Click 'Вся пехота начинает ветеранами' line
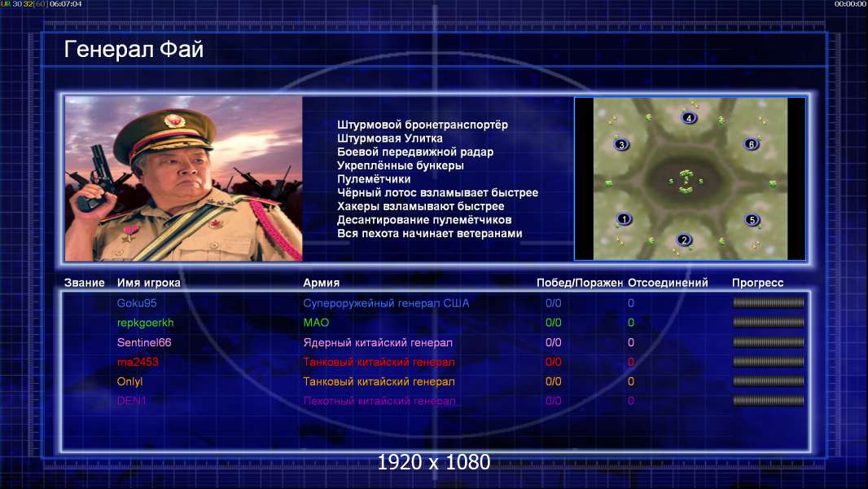 [x=430, y=233]
